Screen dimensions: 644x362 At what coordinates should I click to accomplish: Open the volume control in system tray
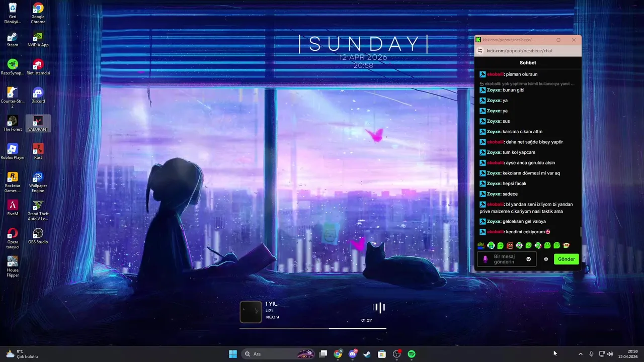pos(610,354)
